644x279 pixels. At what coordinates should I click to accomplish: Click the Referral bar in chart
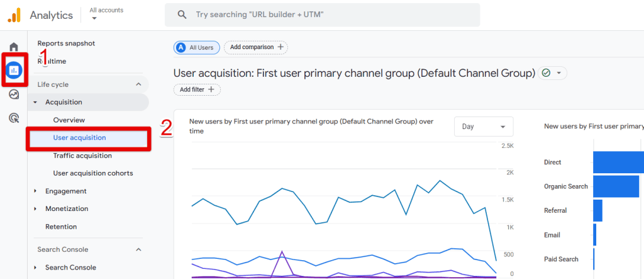coord(597,211)
